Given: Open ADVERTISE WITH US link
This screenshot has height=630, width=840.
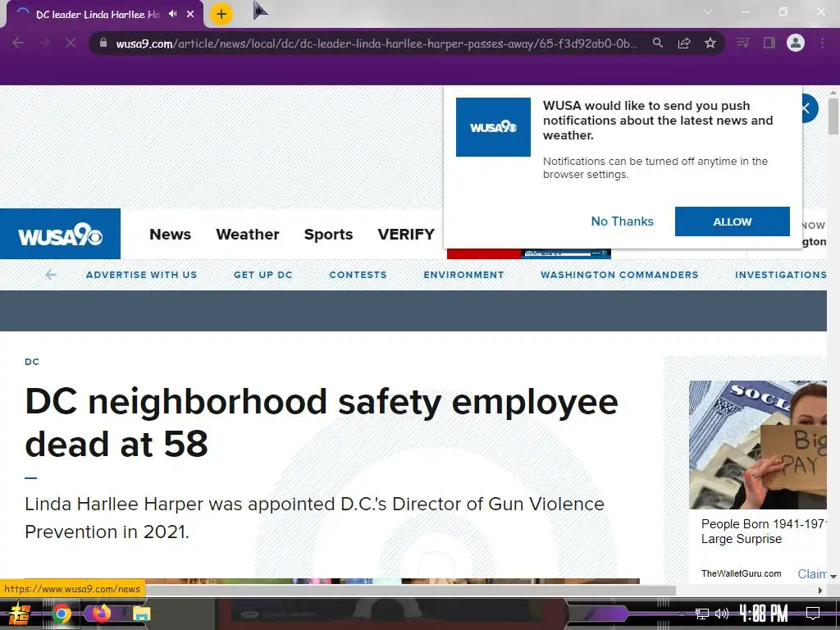Looking at the screenshot, I should point(141,275).
